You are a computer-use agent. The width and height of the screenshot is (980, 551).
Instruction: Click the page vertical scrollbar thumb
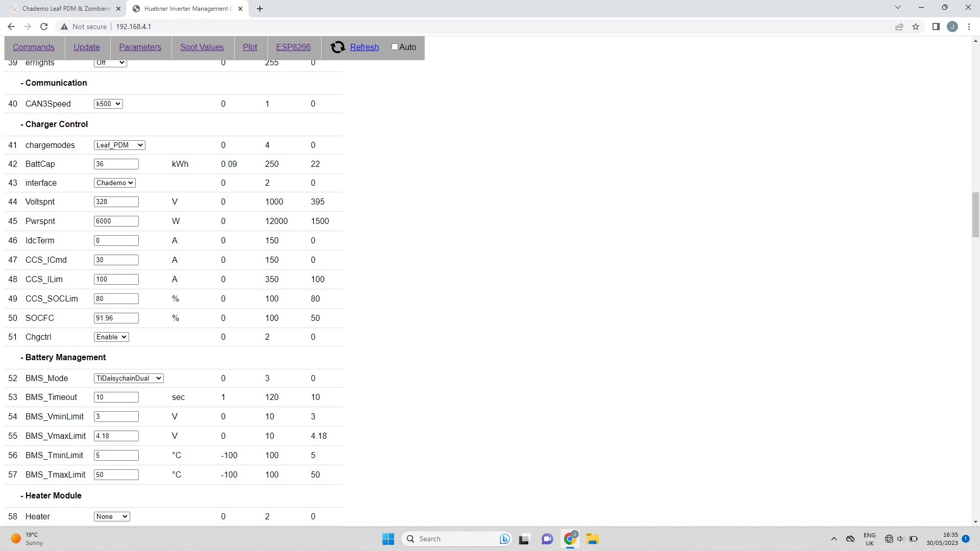[975, 214]
